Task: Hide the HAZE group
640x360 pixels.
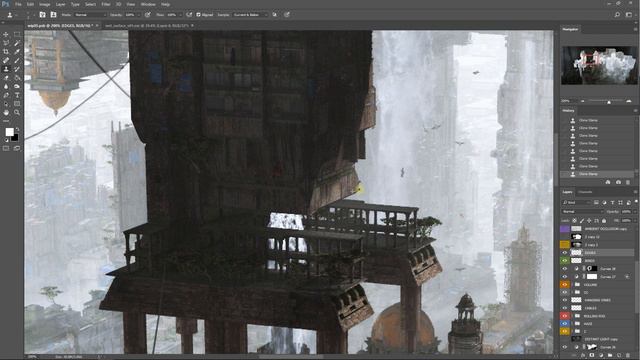Action: (564, 324)
